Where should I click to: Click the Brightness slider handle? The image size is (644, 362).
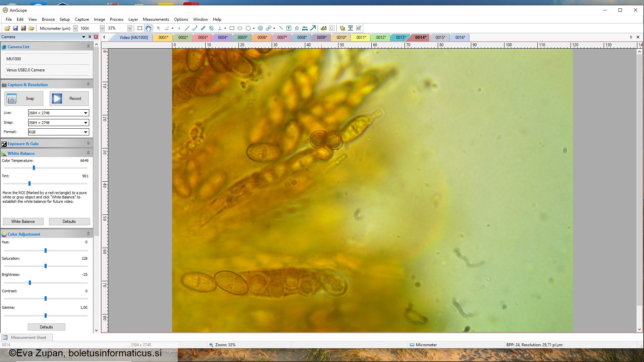pos(30,283)
